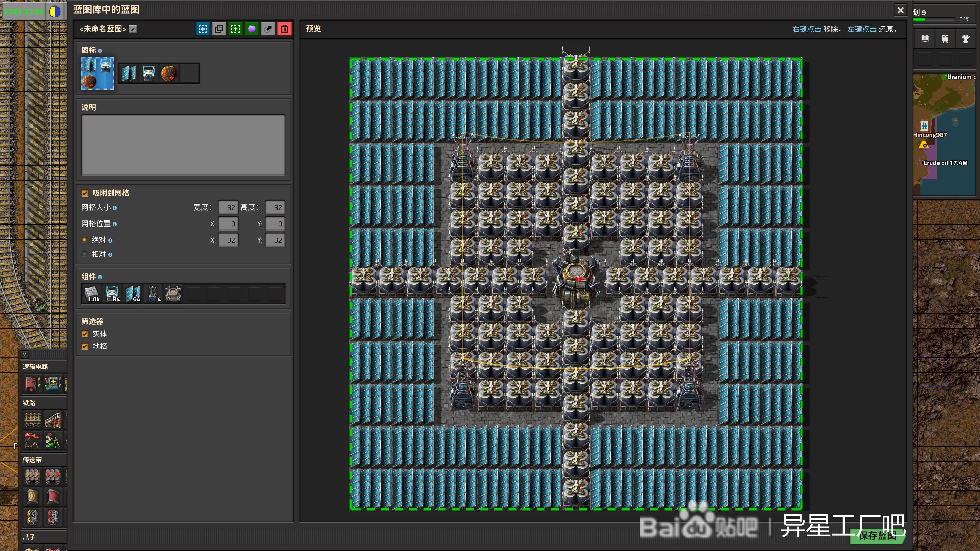Open the trains overview icon

[x=945, y=39]
